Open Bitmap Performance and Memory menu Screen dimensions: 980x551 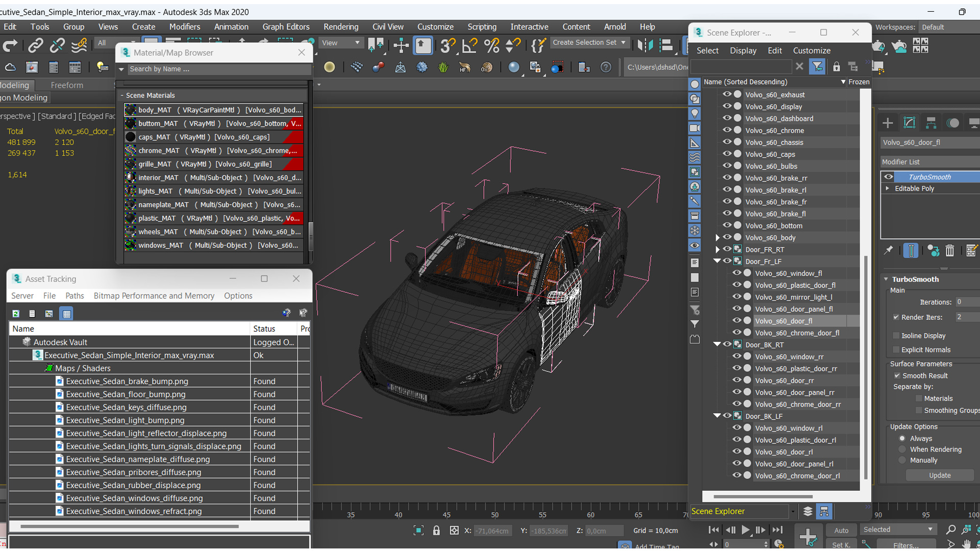tap(154, 296)
